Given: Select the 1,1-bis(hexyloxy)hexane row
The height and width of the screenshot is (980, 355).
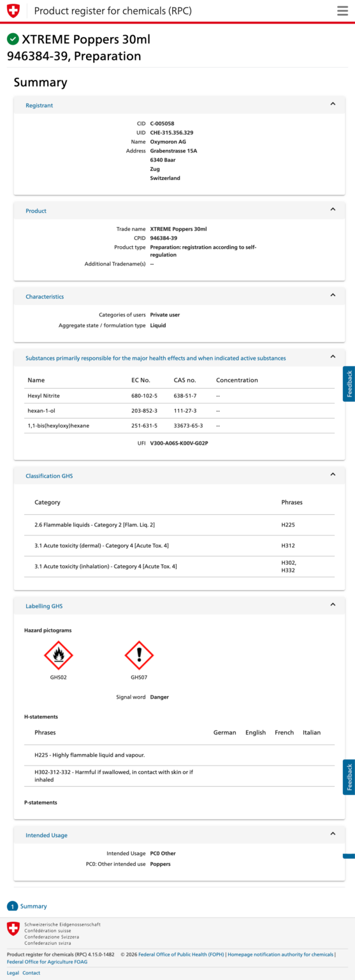Looking at the screenshot, I should 179,426.
